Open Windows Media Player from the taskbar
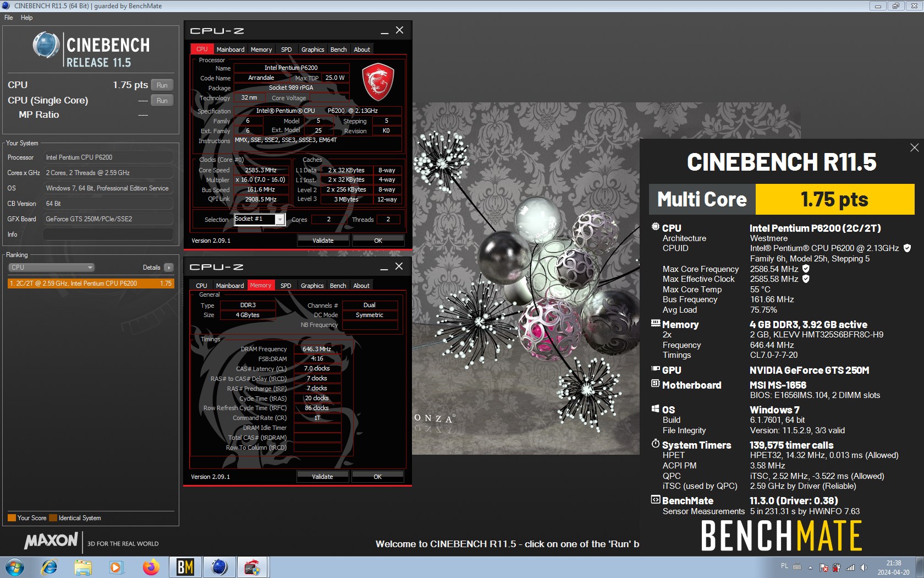 (116, 567)
